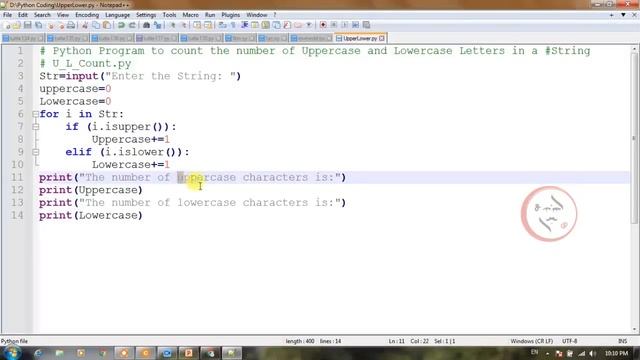Open the Encoding menu

point(87,15)
